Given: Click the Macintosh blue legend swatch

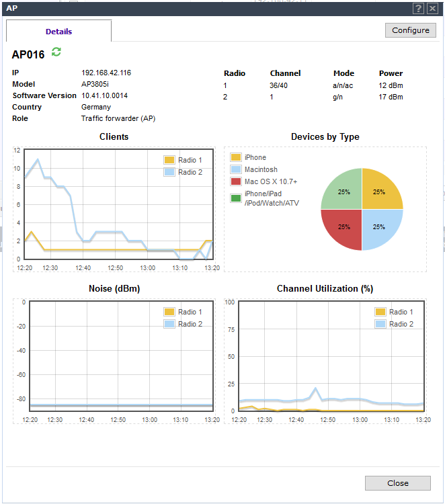Looking at the screenshot, I should tap(236, 169).
